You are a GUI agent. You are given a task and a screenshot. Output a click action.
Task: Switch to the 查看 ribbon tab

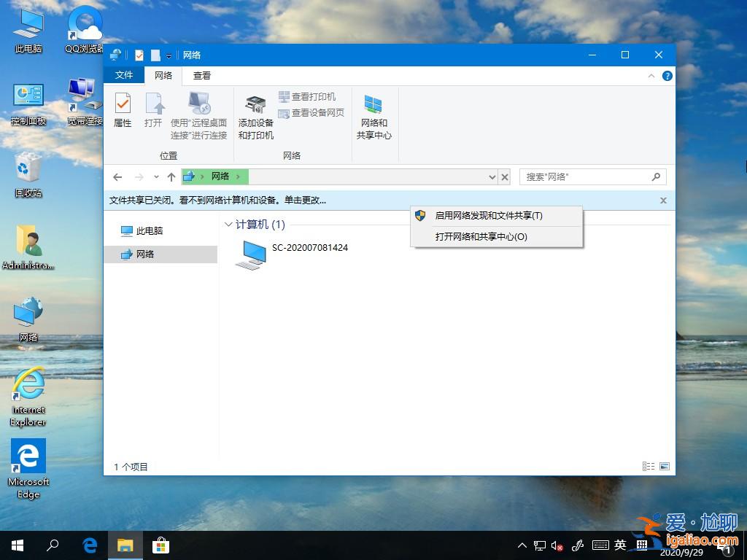201,75
